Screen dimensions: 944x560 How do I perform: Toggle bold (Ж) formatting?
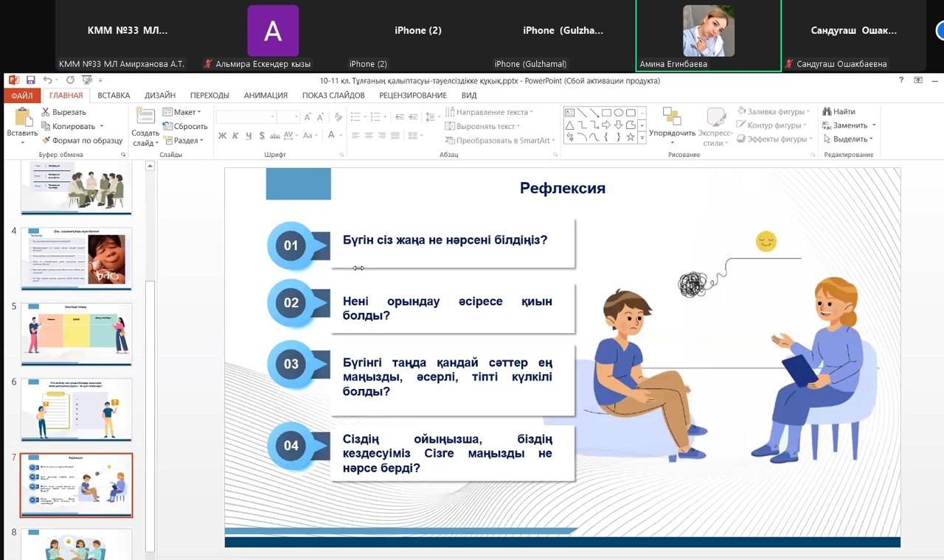pos(221,136)
